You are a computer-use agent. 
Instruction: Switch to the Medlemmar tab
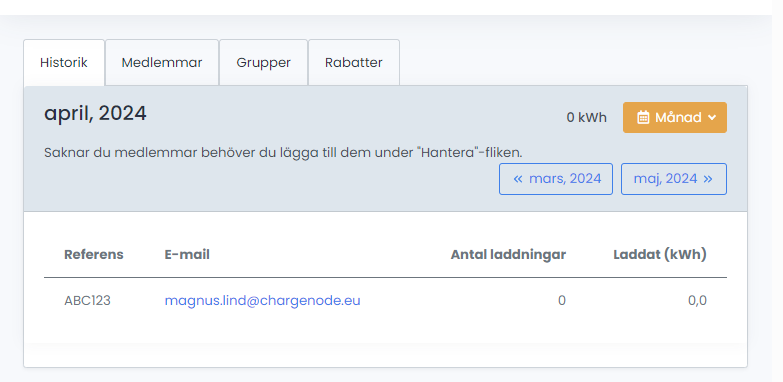(162, 62)
